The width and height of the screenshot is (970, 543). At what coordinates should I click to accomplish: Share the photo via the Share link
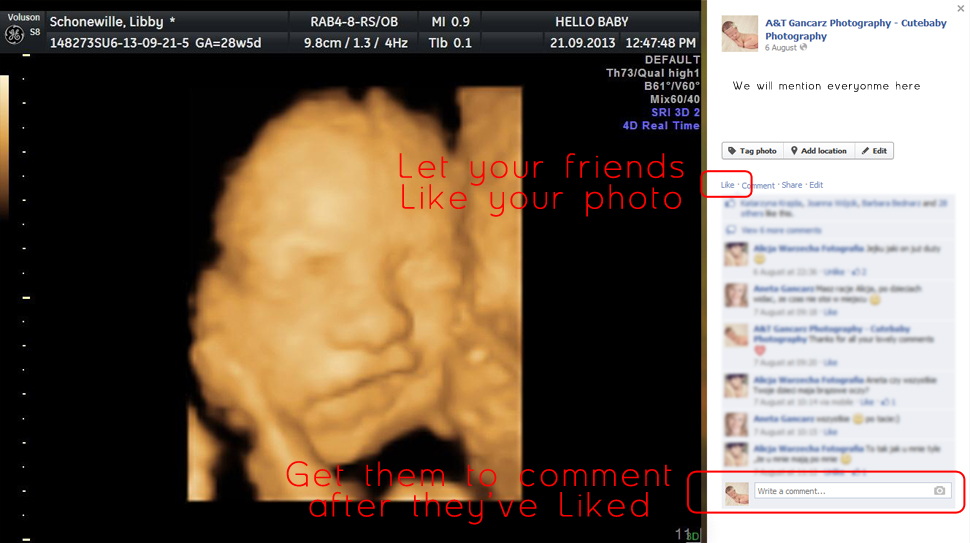coord(792,185)
